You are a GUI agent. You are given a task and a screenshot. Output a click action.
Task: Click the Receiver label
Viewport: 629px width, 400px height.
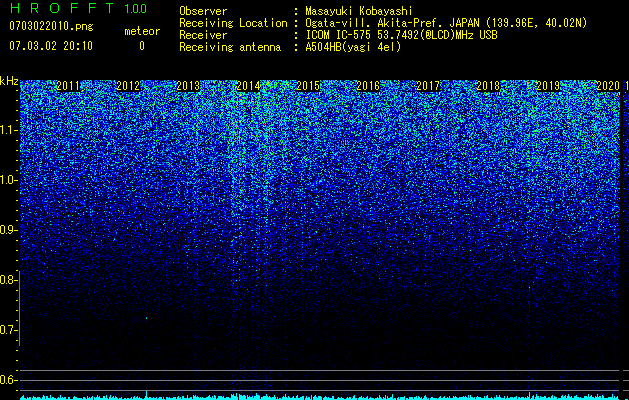pyautogui.click(x=203, y=35)
